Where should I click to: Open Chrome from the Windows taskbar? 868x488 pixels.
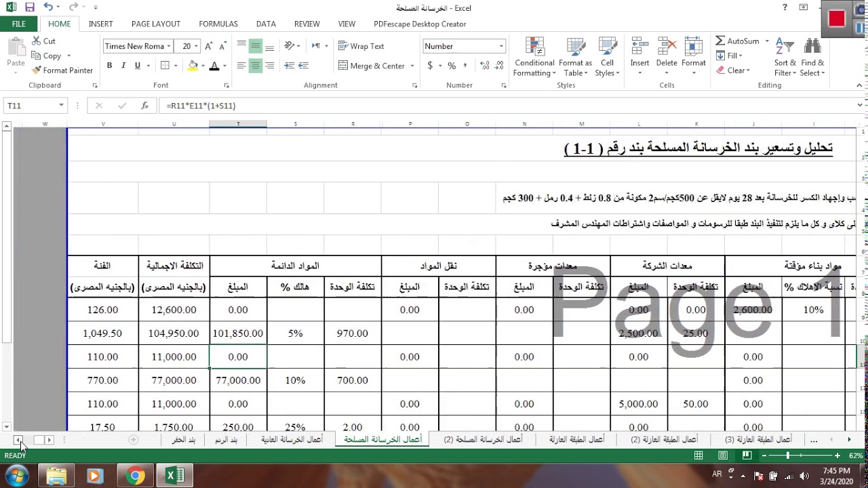pos(135,476)
